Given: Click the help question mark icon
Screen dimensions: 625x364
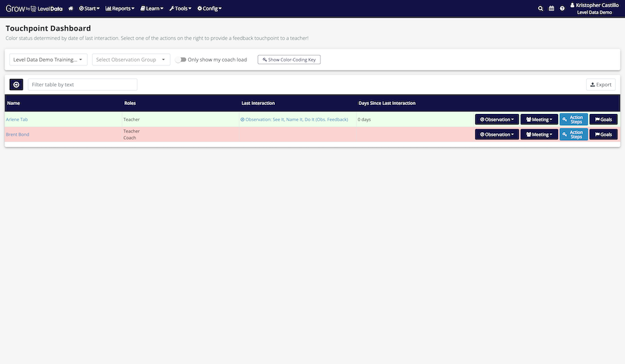Looking at the screenshot, I should (x=562, y=8).
